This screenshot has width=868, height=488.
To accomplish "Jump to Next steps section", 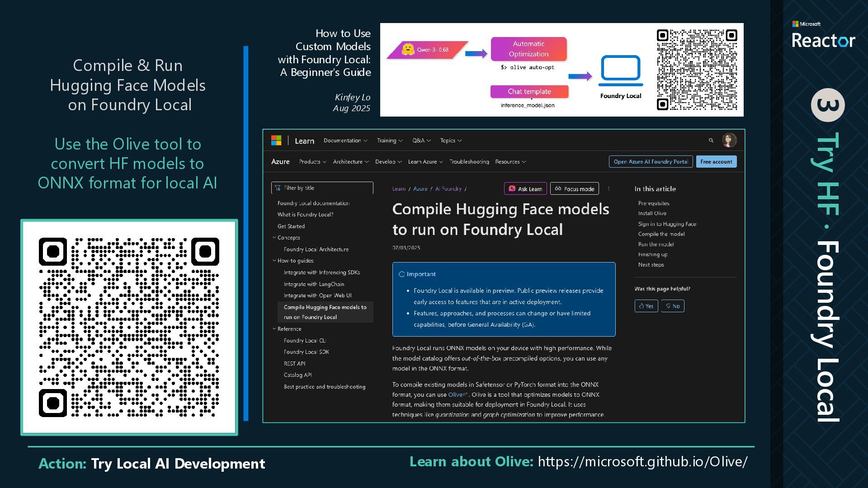I will click(x=651, y=265).
